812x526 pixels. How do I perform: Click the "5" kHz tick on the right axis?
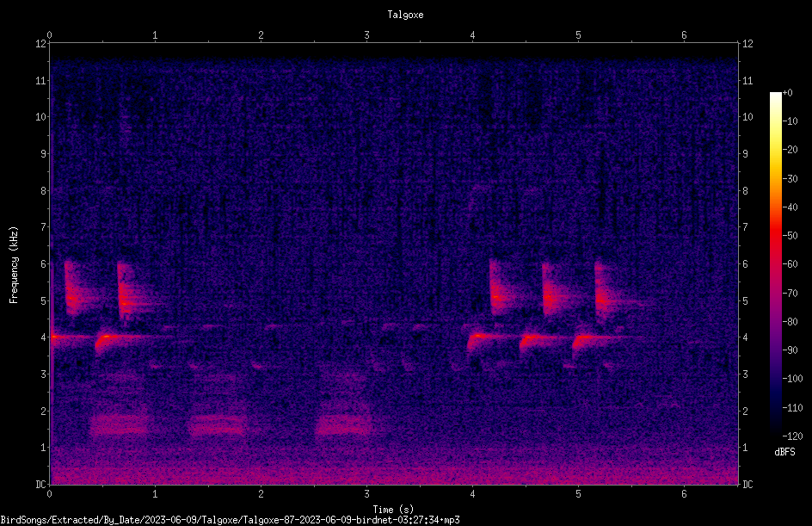[745, 300]
